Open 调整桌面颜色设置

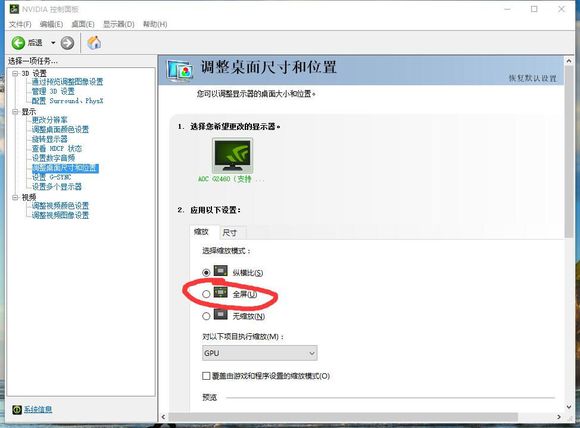coord(60,129)
